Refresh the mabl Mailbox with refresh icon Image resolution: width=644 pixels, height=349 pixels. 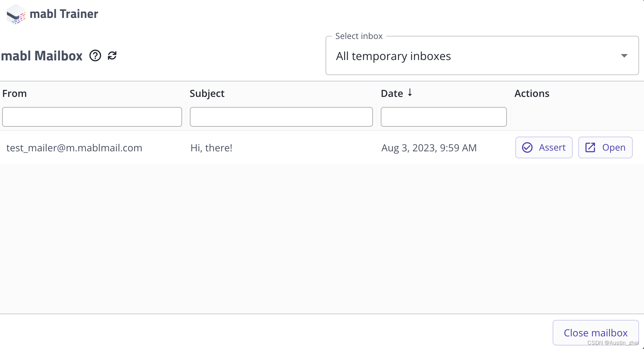(112, 55)
